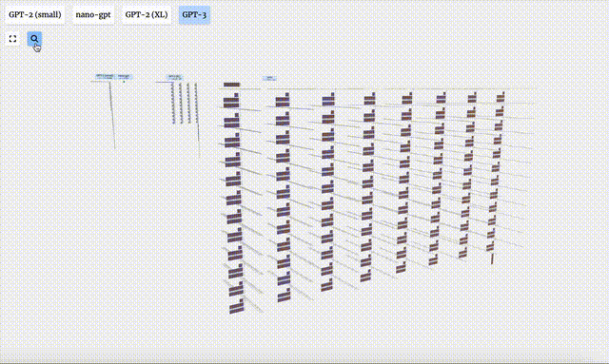Click the bottom block of GPT-3's second column
This screenshot has width=609, height=364.
point(284,295)
